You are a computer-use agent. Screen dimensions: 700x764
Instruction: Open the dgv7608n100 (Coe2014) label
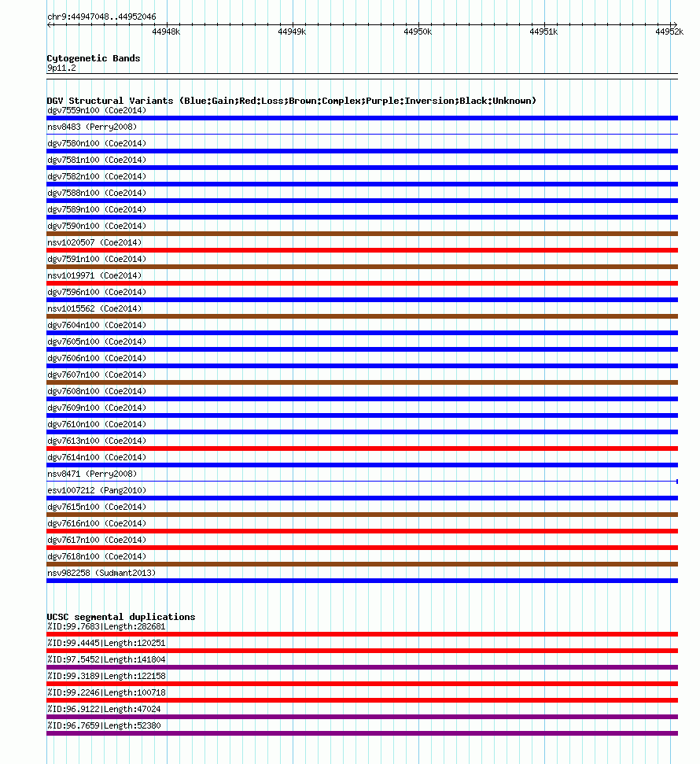click(x=97, y=393)
